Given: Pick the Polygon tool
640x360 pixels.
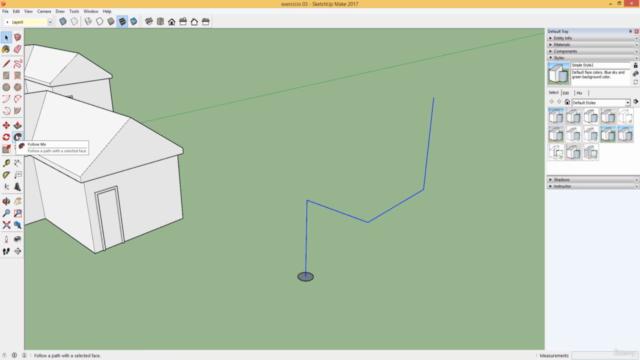Looking at the screenshot, I should pos(18,87).
